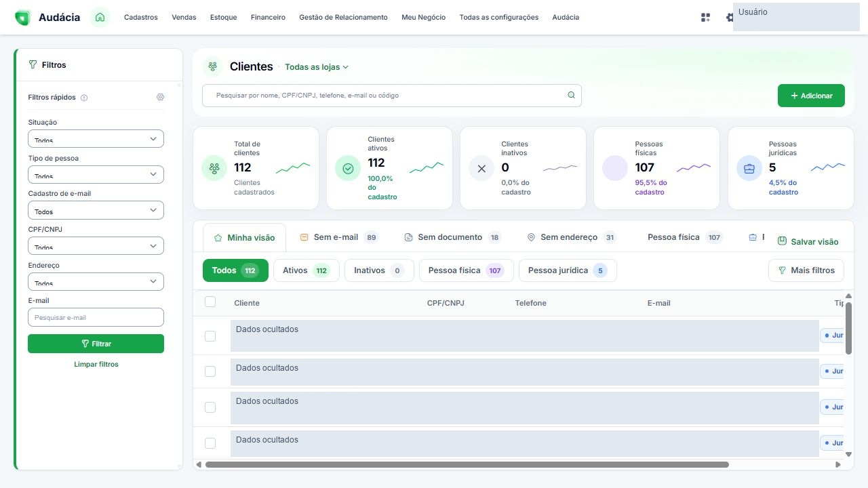868x488 pixels.
Task: Click the Salvar visão button
Action: pyautogui.click(x=808, y=241)
